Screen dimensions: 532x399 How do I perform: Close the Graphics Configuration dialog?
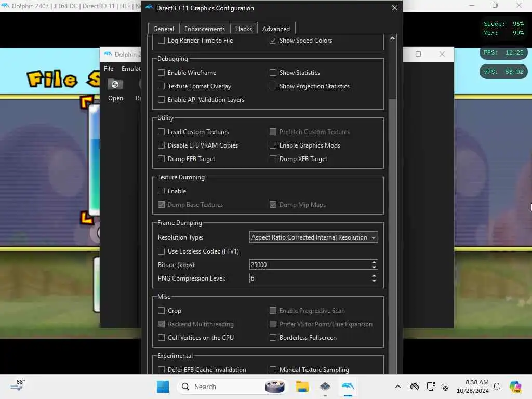coord(395,8)
